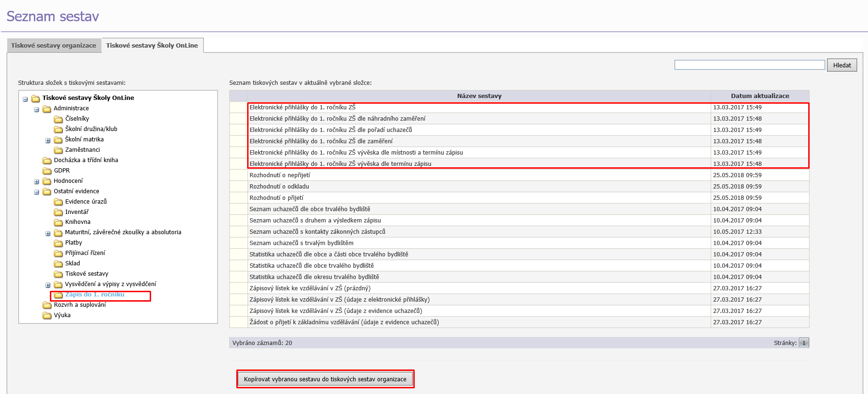Select the Hodnocení folder label
Image resolution: width=868 pixels, height=394 pixels.
click(x=68, y=181)
